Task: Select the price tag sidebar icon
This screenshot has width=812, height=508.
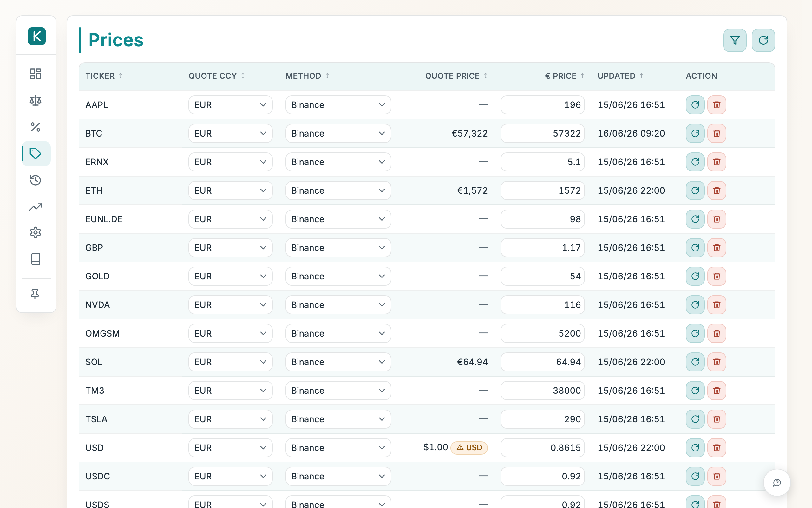Action: (x=36, y=154)
